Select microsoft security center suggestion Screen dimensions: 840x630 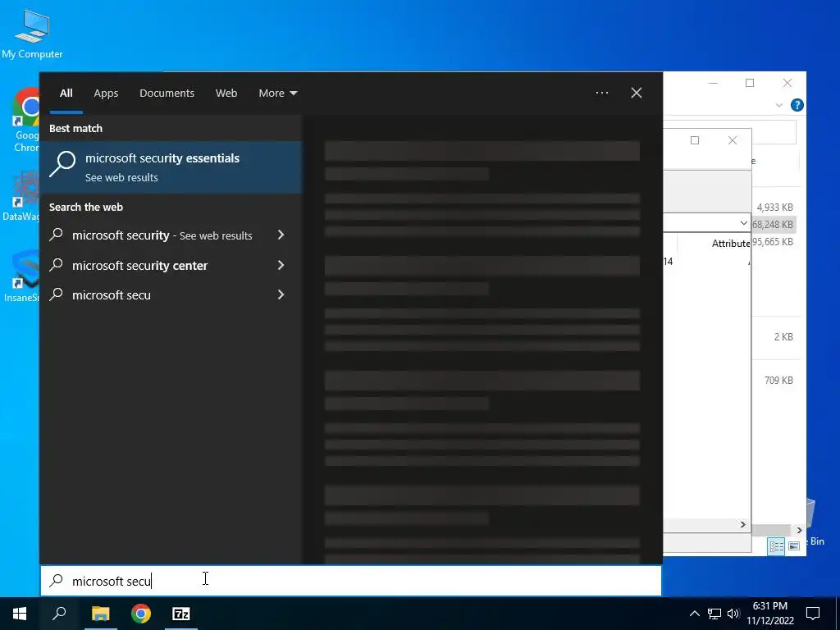[139, 266]
